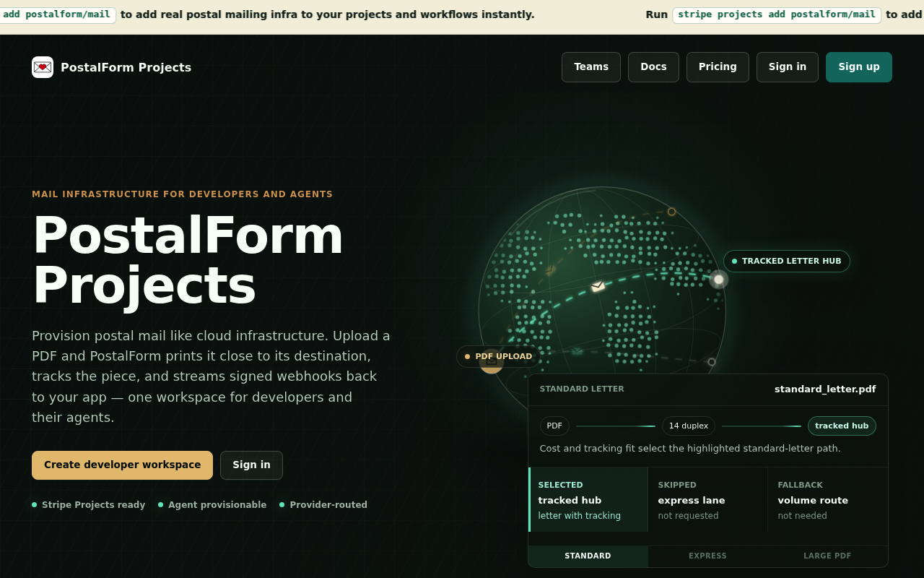Click the PostalForm envelope logo icon
Screen dimensions: 924x578
[43, 67]
